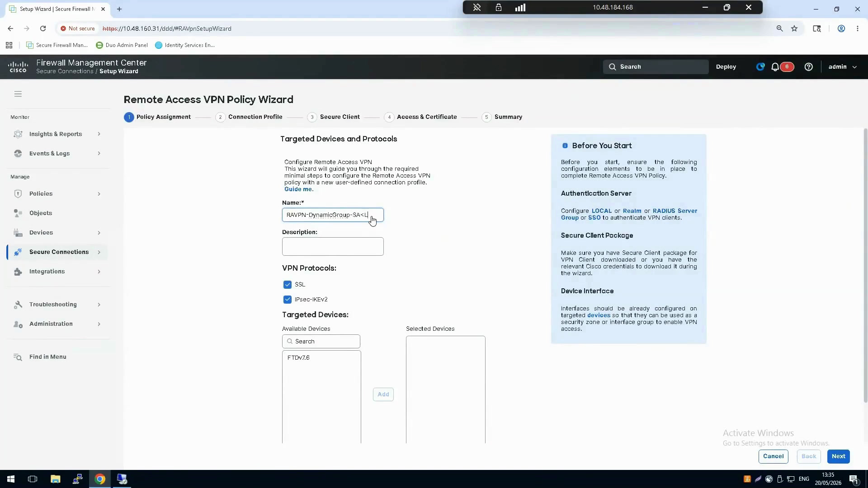Expand the Secure Connections chevron
Image resolution: width=868 pixels, height=488 pixels.
[x=99, y=252]
